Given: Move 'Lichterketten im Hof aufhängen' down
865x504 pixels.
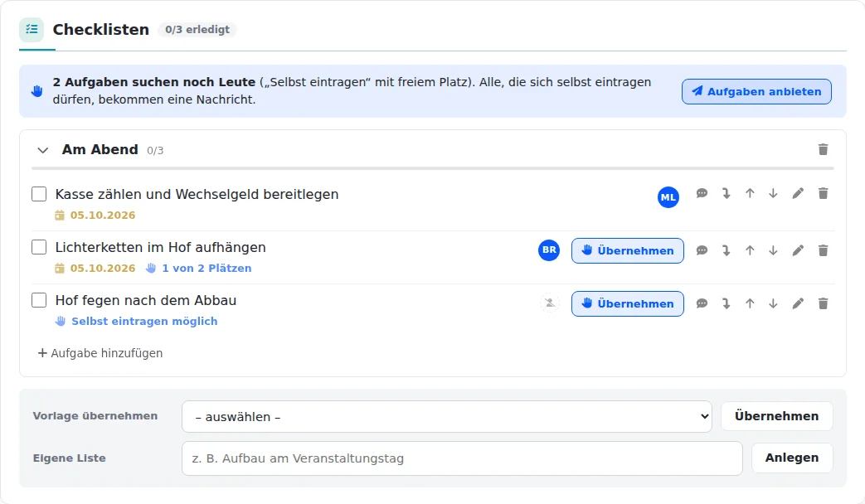Looking at the screenshot, I should click(773, 250).
